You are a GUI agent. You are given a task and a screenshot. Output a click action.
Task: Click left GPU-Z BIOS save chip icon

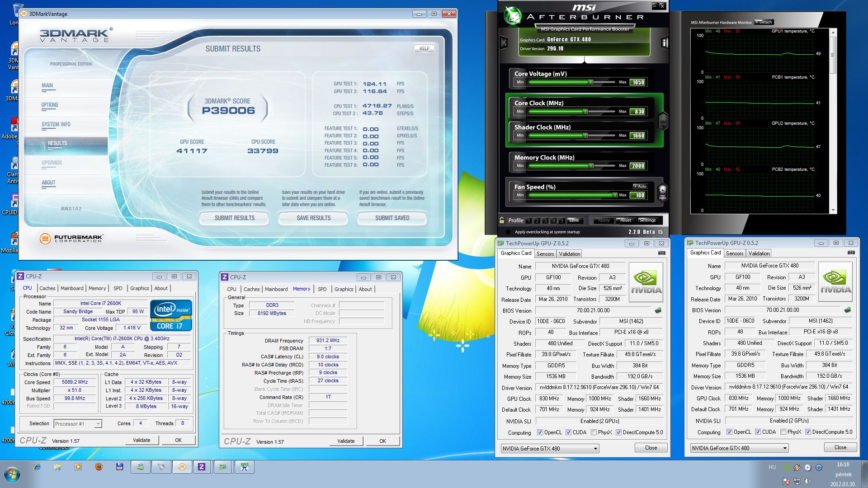click(658, 310)
